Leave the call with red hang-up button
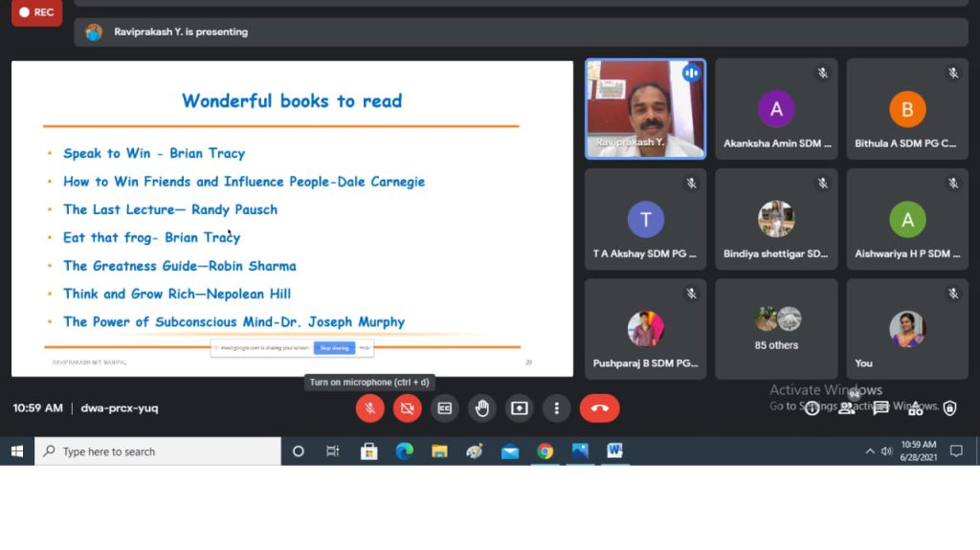The image size is (980, 550). [599, 408]
